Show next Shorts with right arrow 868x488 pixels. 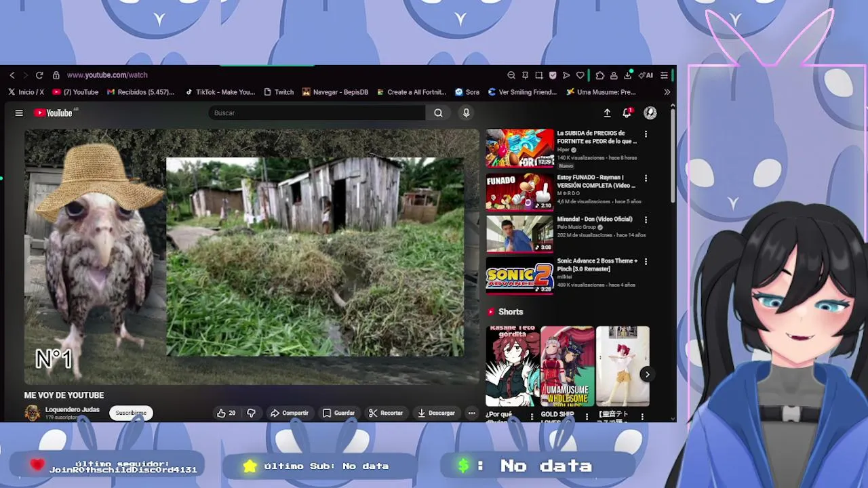point(647,374)
